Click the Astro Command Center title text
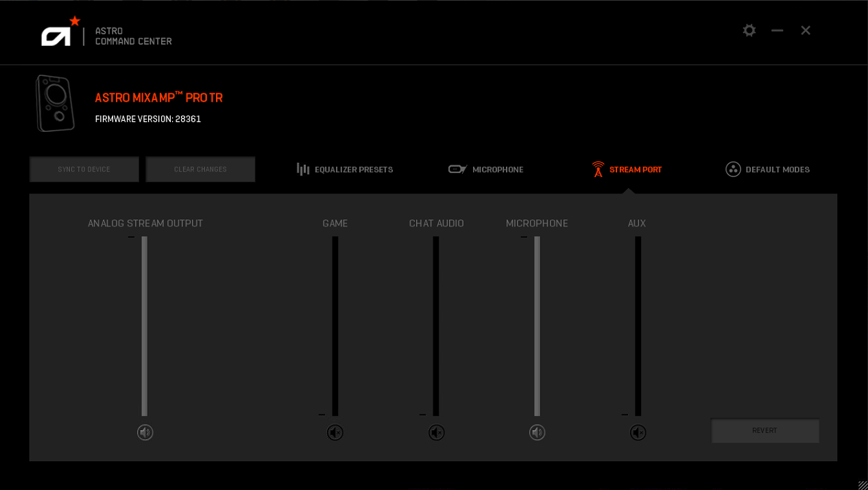Viewport: 868px width, 490px height. coord(134,36)
